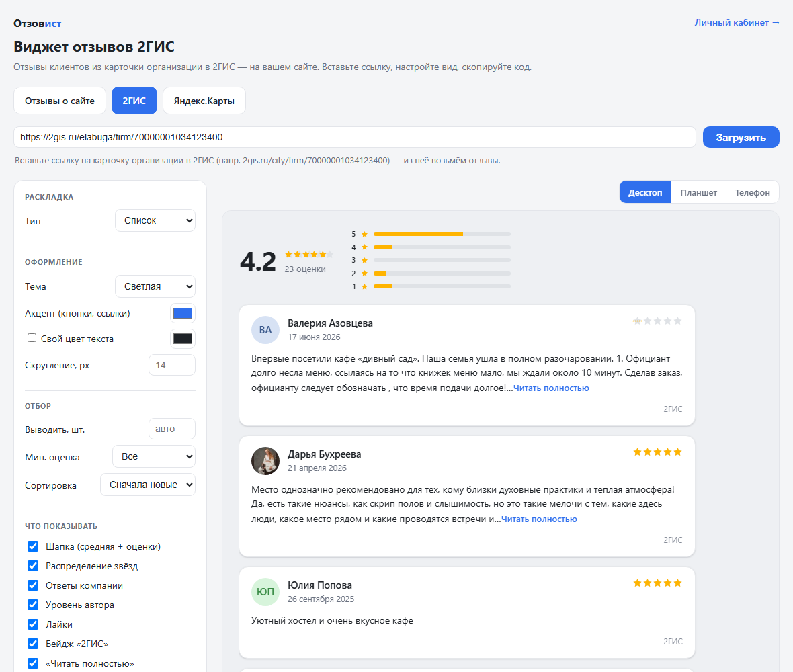Viewport: 793px width, 672px height.
Task: Select the Десктоп preview mode
Action: (645, 192)
